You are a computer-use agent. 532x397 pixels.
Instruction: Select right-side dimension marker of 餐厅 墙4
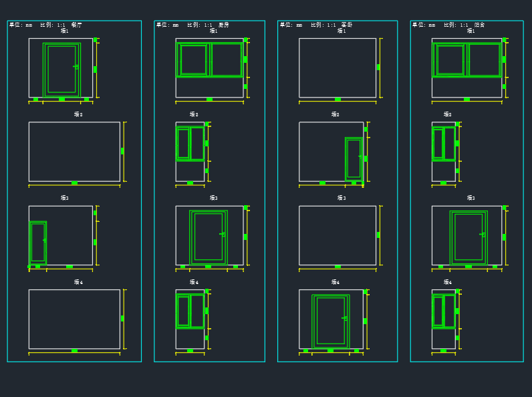point(122,319)
